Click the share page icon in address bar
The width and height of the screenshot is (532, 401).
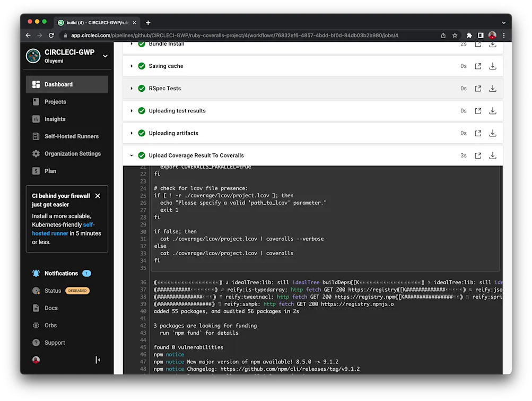point(443,36)
